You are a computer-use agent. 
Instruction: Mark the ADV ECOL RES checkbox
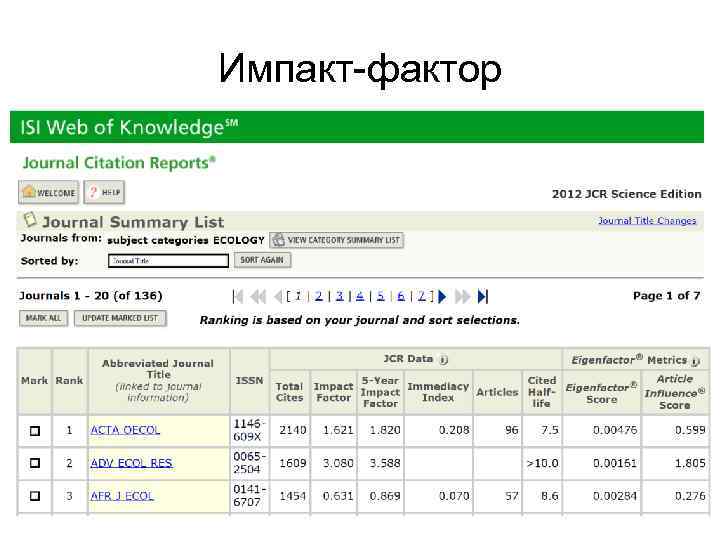pos(35,463)
